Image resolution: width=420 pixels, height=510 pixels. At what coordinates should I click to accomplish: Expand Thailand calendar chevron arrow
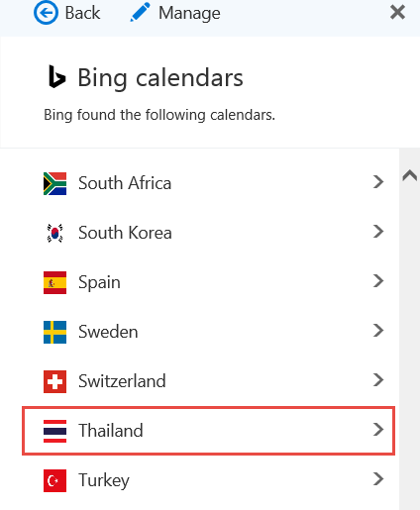(378, 430)
